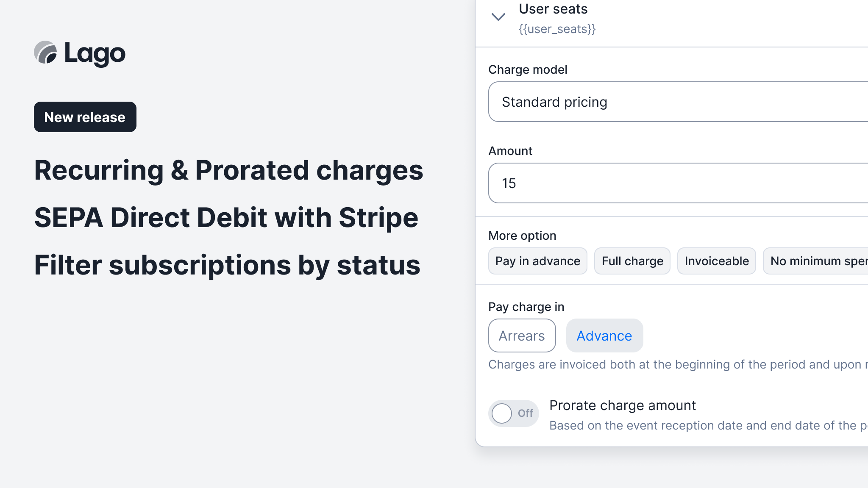Toggle the Prorate charge amount switch

[x=513, y=413]
